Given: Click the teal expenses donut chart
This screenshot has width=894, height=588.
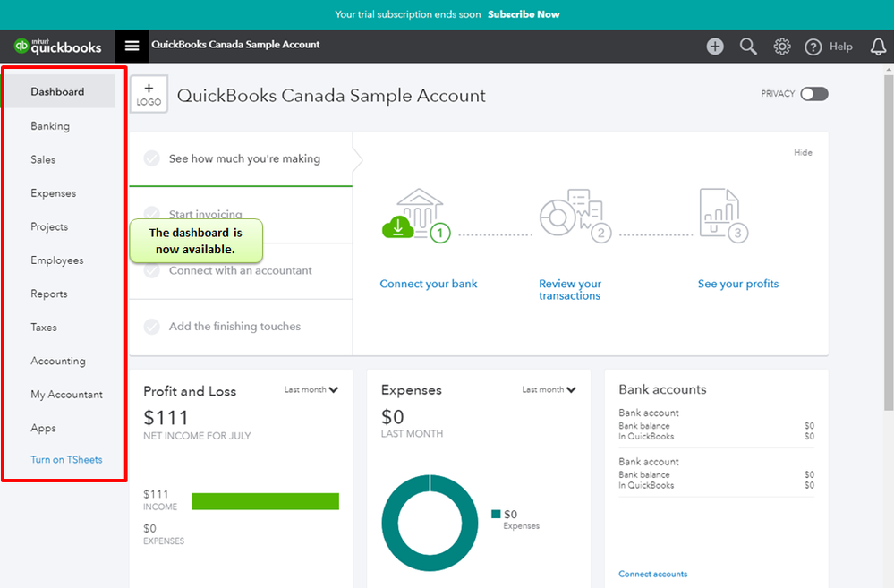Looking at the screenshot, I should coord(430,523).
